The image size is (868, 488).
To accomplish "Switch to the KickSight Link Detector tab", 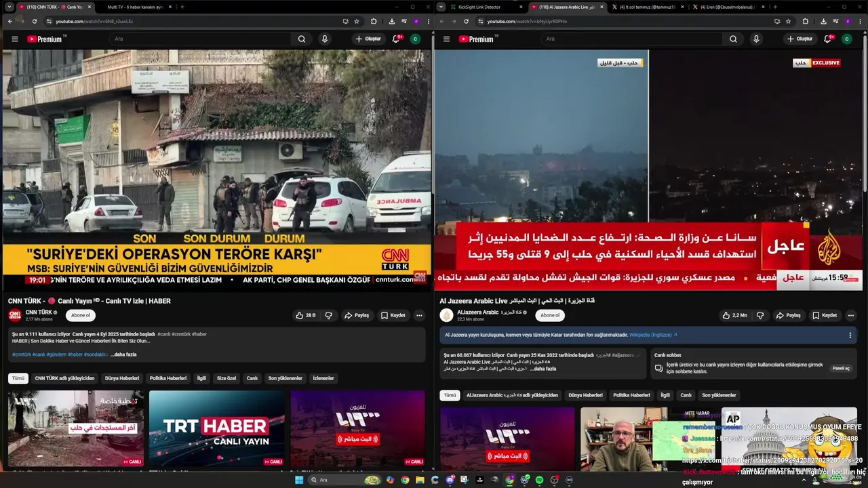I will (486, 7).
